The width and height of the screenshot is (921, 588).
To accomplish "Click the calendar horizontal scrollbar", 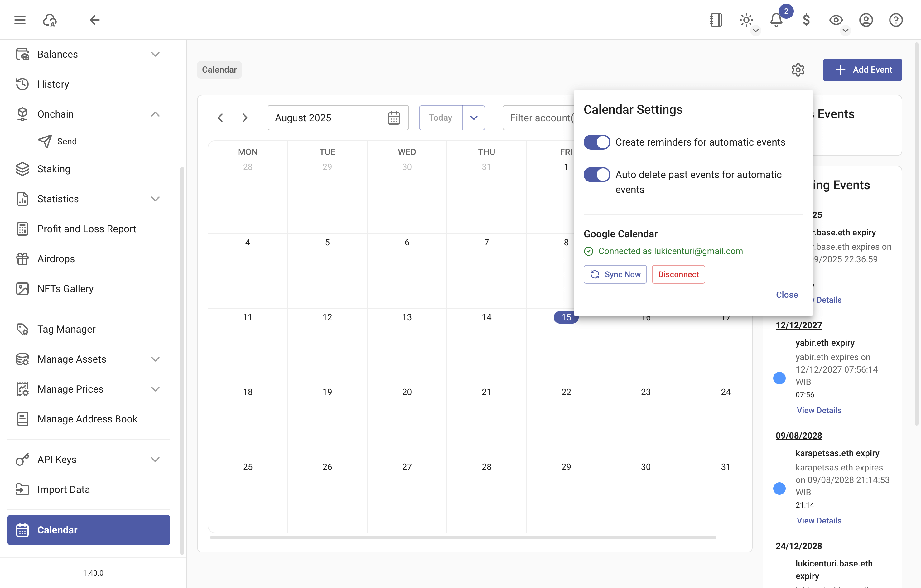I will pos(463,537).
